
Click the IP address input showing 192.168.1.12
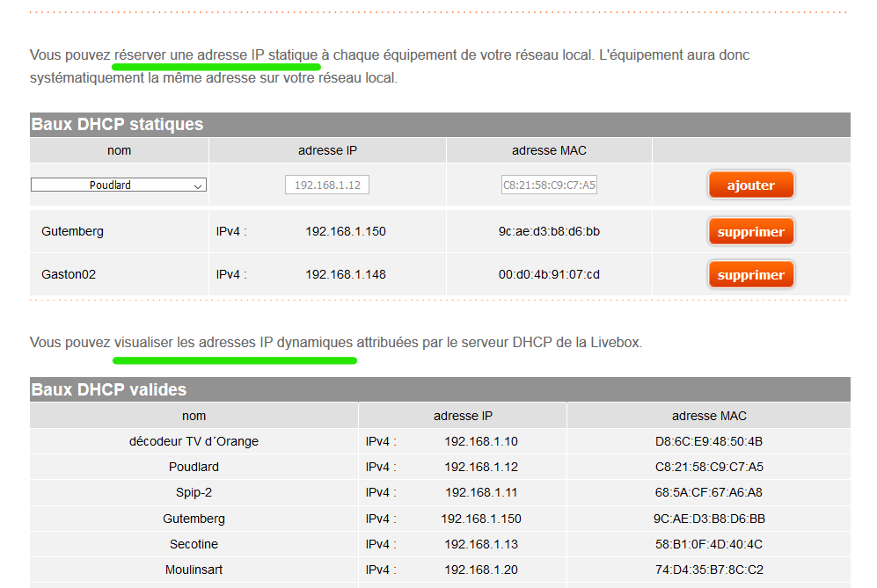click(326, 185)
